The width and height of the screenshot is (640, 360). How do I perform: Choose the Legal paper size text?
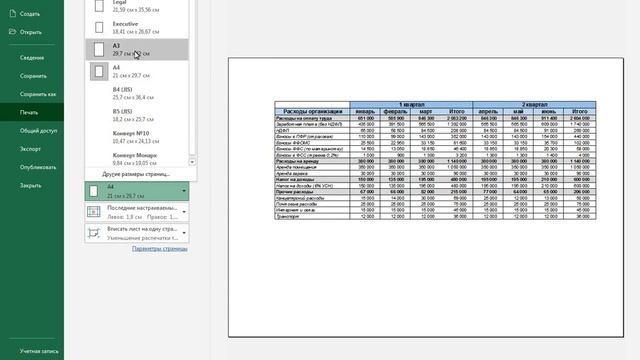click(137, 6)
